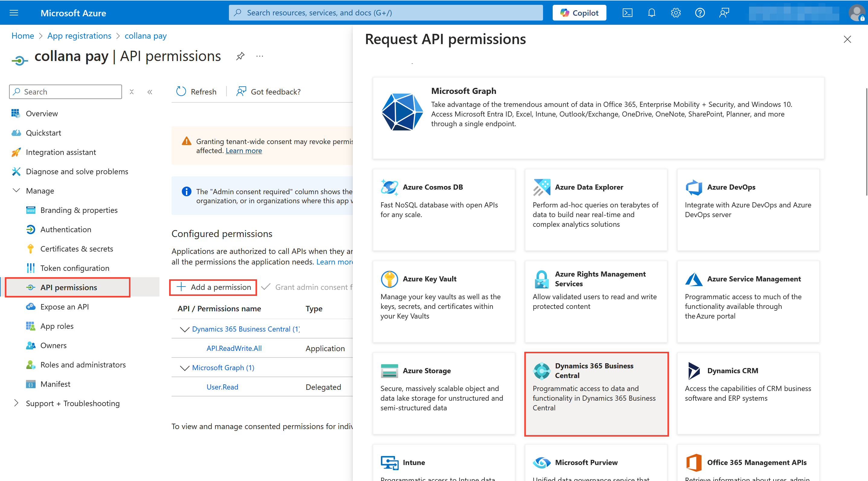This screenshot has height=481, width=868.
Task: Open Overview in the sidebar
Action: click(x=42, y=114)
